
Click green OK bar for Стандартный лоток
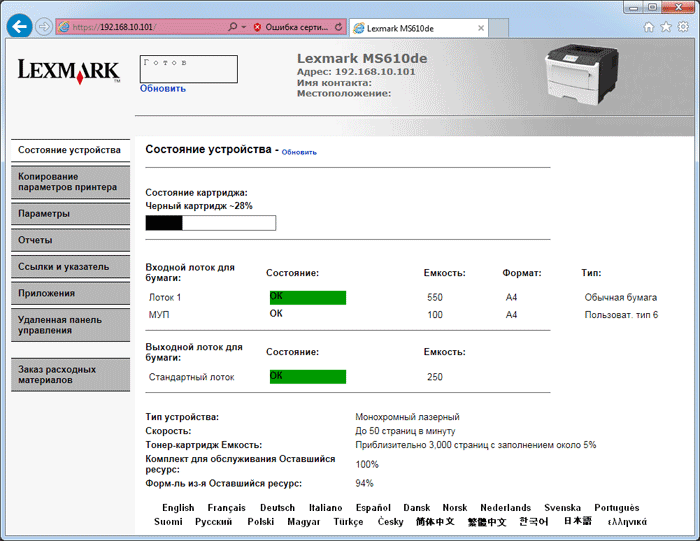[308, 377]
